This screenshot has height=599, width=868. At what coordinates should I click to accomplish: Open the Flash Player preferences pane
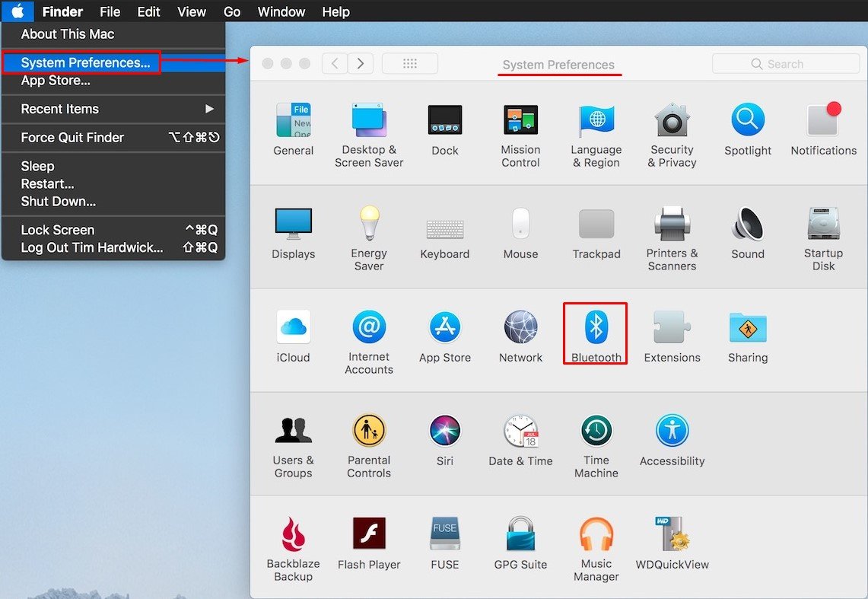point(369,543)
